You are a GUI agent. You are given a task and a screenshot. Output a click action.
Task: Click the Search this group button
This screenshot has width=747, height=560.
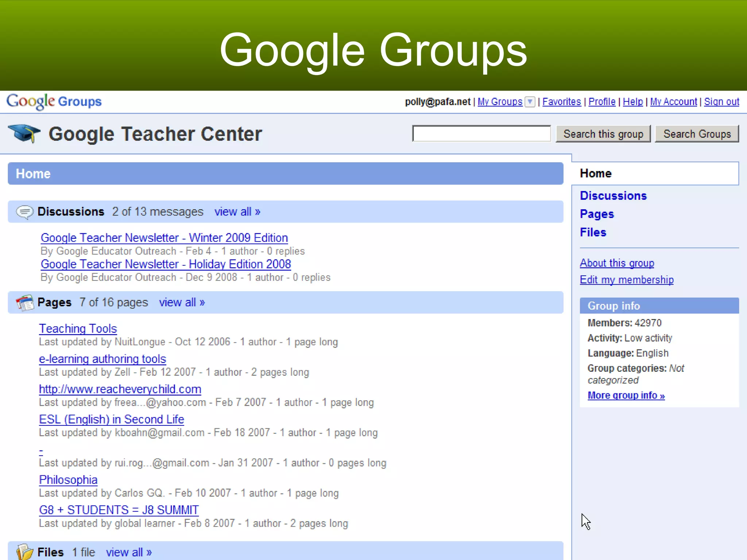coord(603,134)
